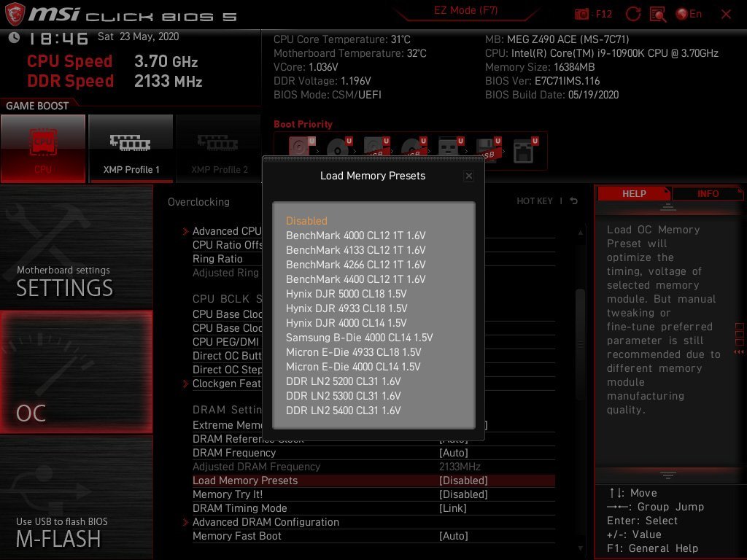
Task: Choose BenchMark 4400 CL12 1T 1.6V preset
Action: (355, 279)
